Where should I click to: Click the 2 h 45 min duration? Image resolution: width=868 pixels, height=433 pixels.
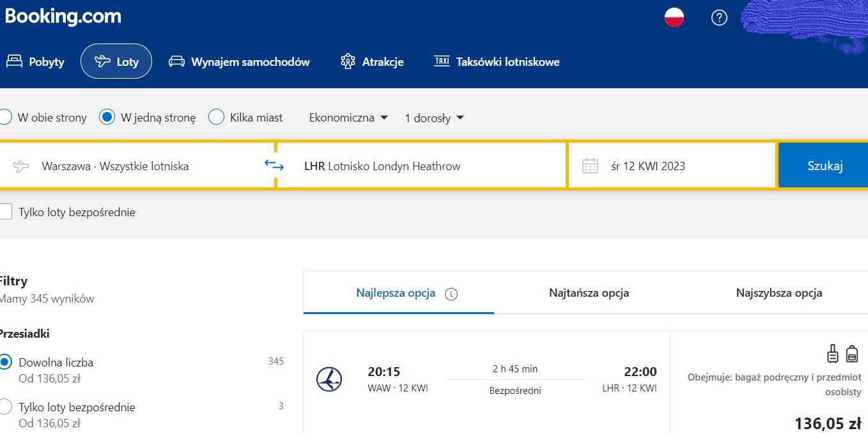point(515,369)
